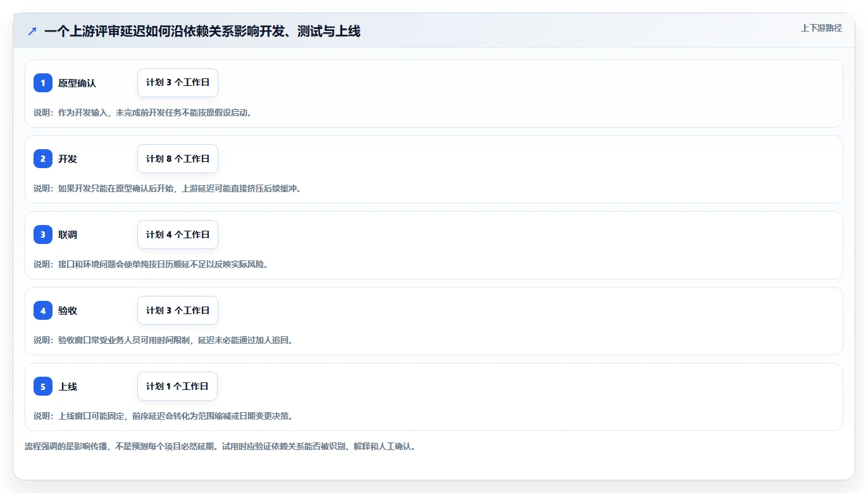Click the step 5 number badge

click(43, 386)
